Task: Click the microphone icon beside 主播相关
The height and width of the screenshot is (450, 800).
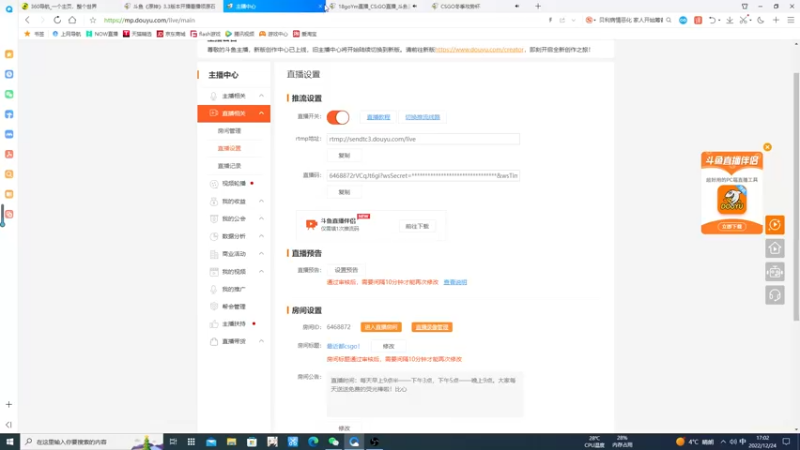Action: click(x=214, y=96)
